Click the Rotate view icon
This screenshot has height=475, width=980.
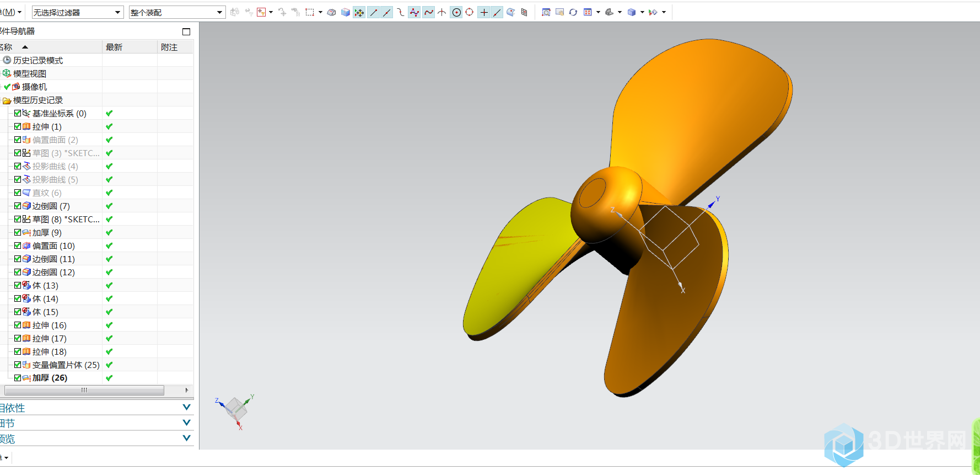click(x=573, y=12)
